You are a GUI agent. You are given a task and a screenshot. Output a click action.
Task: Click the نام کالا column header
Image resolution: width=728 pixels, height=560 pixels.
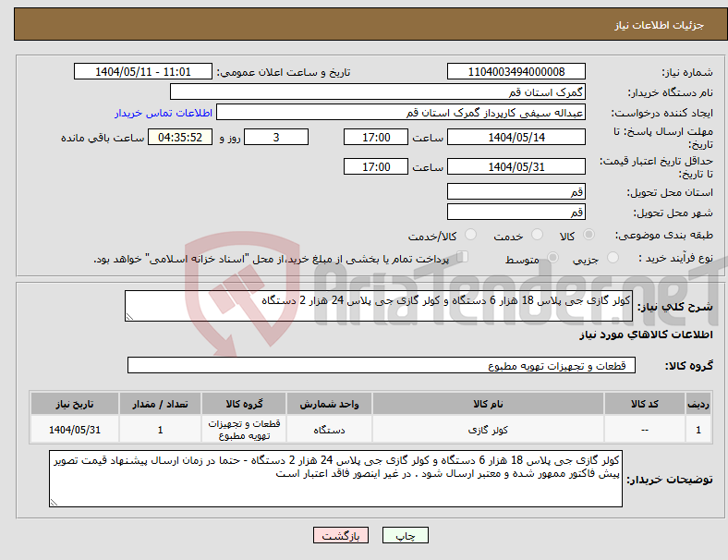(x=488, y=404)
